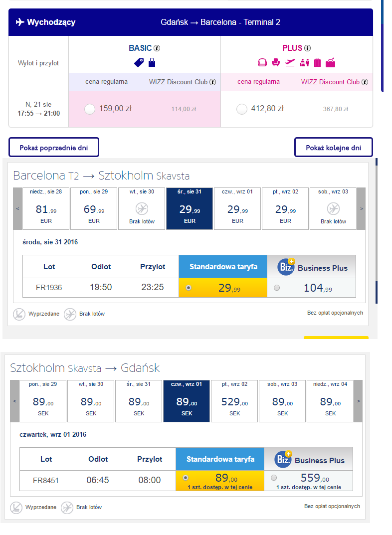The height and width of the screenshot is (535, 392).
Task: Show later dates for Sztokholm to Gdańsk
Action: click(x=359, y=401)
